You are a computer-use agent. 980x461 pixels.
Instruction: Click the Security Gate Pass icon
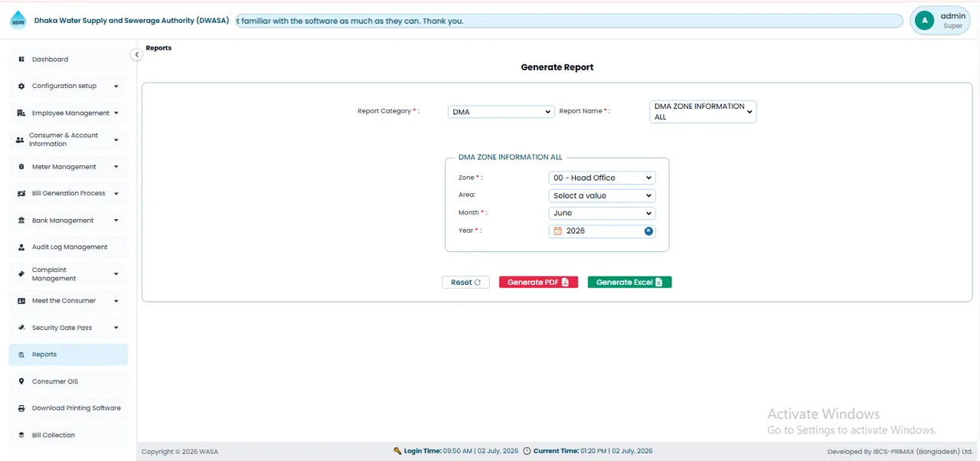pos(21,328)
